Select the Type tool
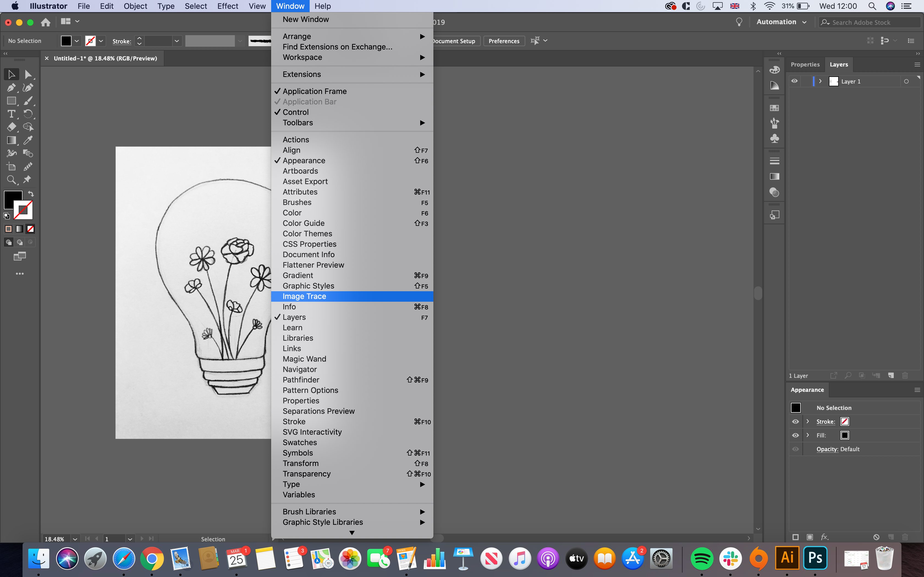This screenshot has width=924, height=577. click(x=11, y=114)
